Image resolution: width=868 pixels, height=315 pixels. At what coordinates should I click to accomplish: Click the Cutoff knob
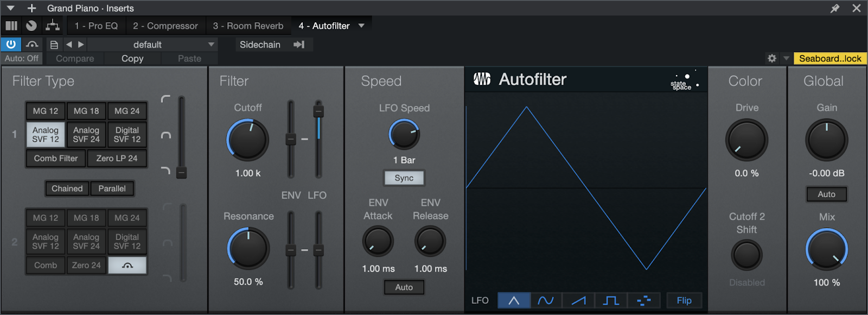click(248, 140)
